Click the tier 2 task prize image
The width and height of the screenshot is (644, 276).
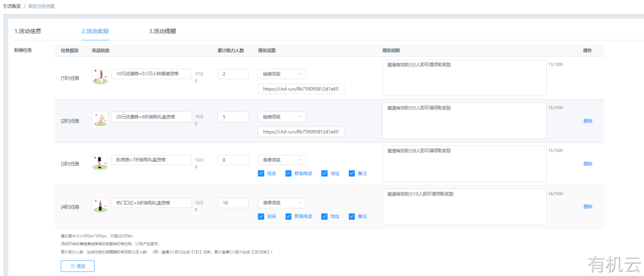pos(99,119)
